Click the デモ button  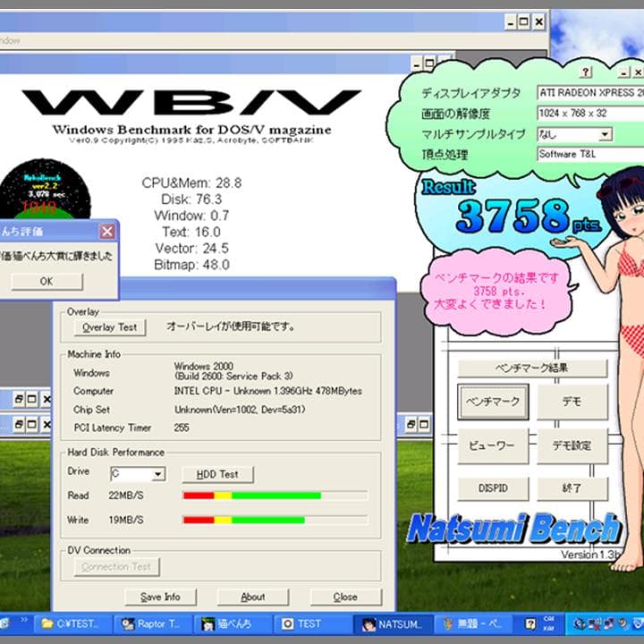(572, 402)
